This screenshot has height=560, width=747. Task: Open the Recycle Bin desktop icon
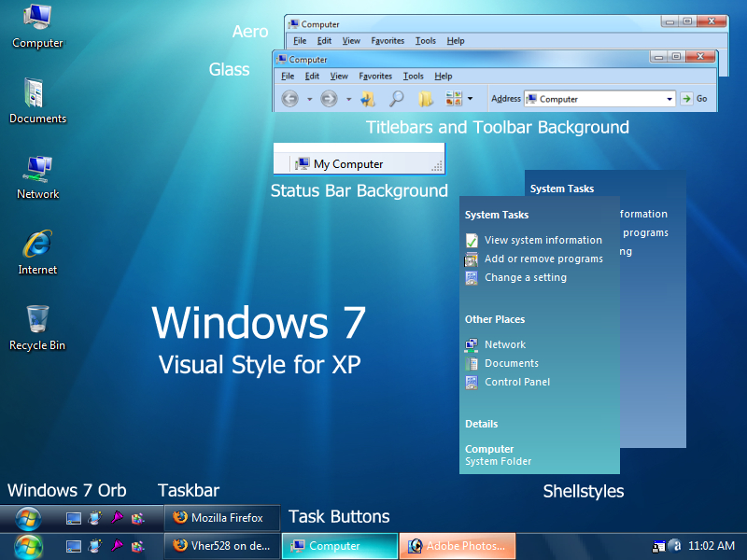(37, 328)
